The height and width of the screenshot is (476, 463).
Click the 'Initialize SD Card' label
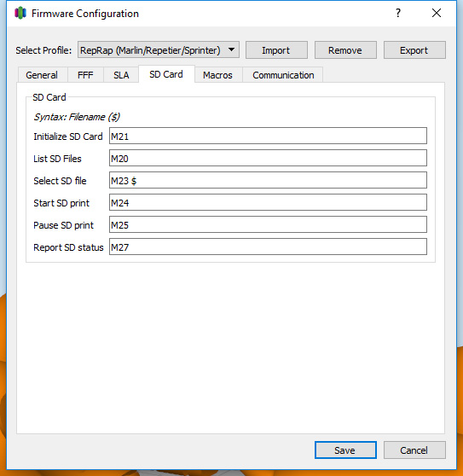pos(68,136)
